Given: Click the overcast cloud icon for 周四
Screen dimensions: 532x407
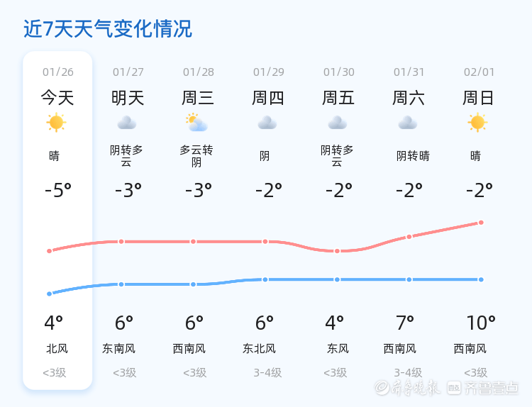Looking at the screenshot, I should coord(267,123).
